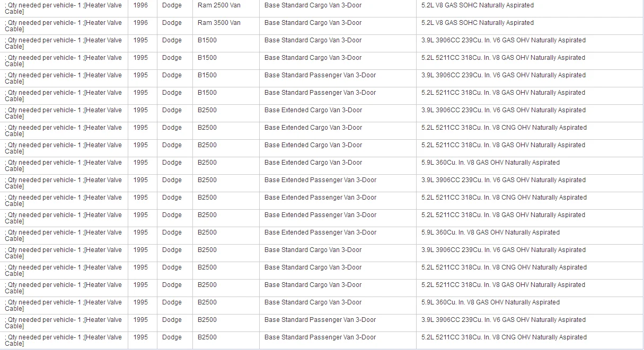This screenshot has width=644, height=350.
Task: Click Base Standard Cargo Van 3-Door, B1500 3.9L row
Action: pyautogui.click(x=313, y=40)
